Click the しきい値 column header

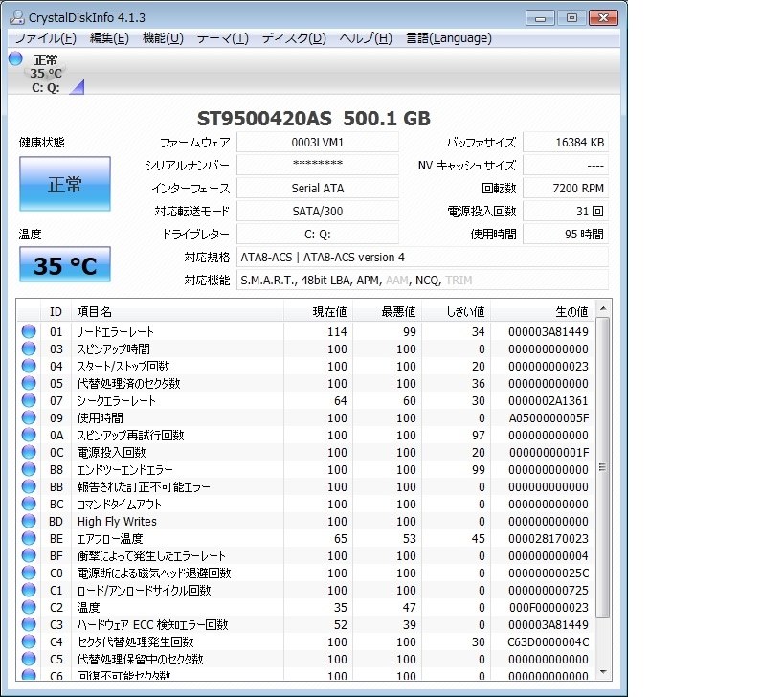coord(457,312)
